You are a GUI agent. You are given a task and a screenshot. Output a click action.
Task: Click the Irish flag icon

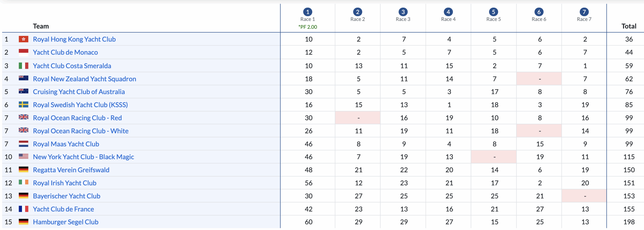tap(23, 182)
